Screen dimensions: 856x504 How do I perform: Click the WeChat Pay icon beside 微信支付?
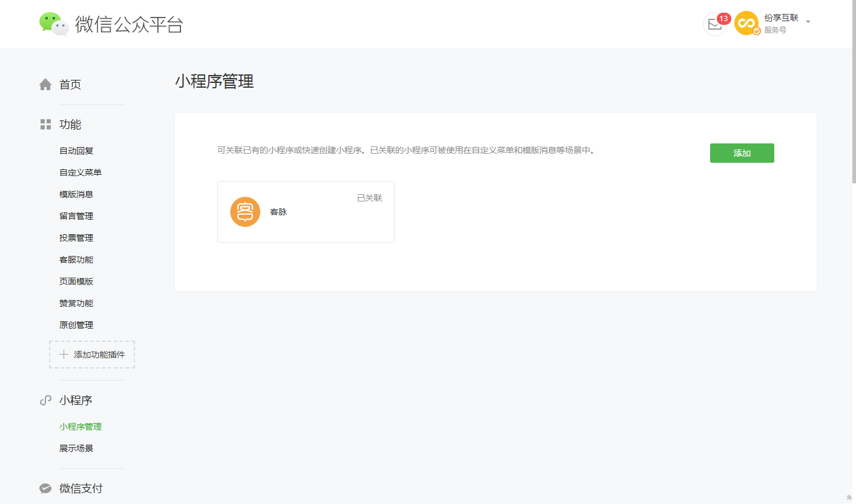pyautogui.click(x=45, y=489)
